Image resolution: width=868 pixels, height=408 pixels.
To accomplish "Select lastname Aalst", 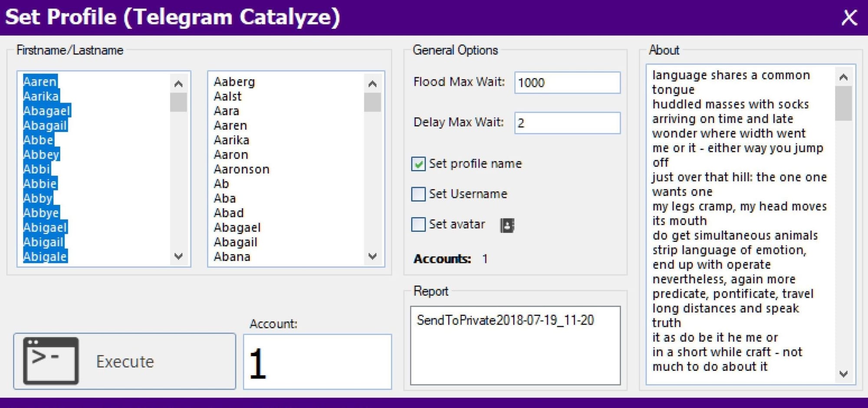I will pos(227,96).
